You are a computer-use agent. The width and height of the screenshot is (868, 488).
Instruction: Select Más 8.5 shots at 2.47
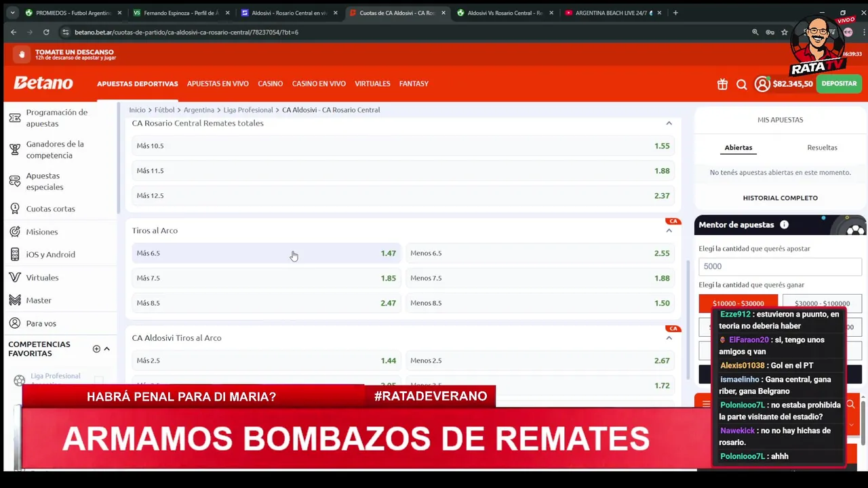click(266, 303)
